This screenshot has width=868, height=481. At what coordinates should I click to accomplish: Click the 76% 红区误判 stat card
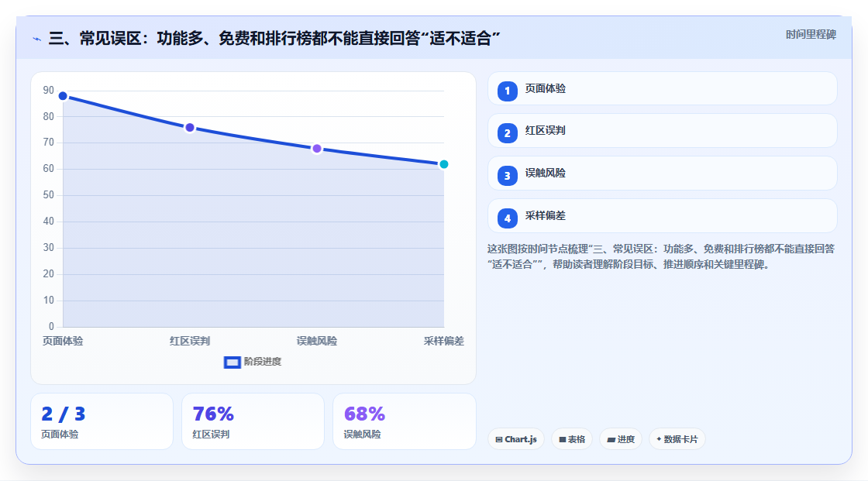pyautogui.click(x=253, y=422)
